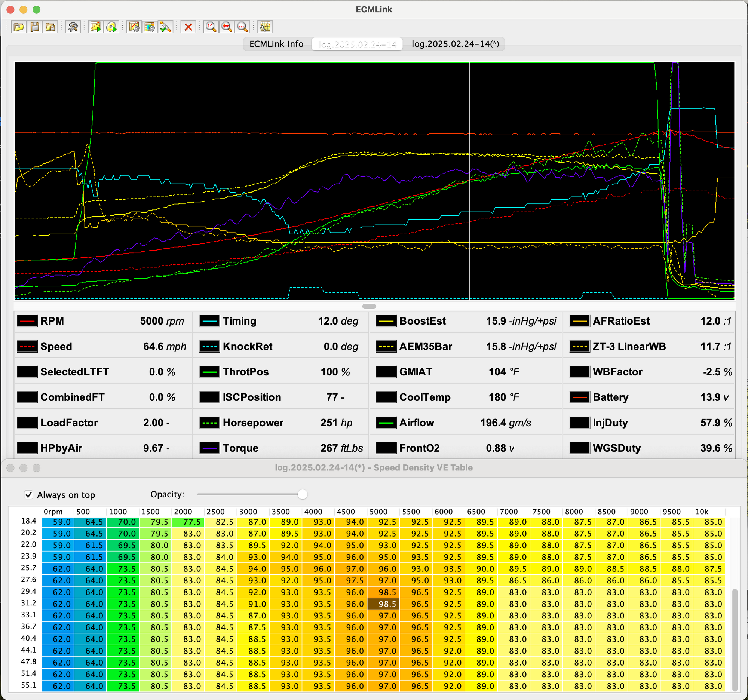Click the disc with green play arrow icon
The height and width of the screenshot is (700, 748).
[x=111, y=27]
